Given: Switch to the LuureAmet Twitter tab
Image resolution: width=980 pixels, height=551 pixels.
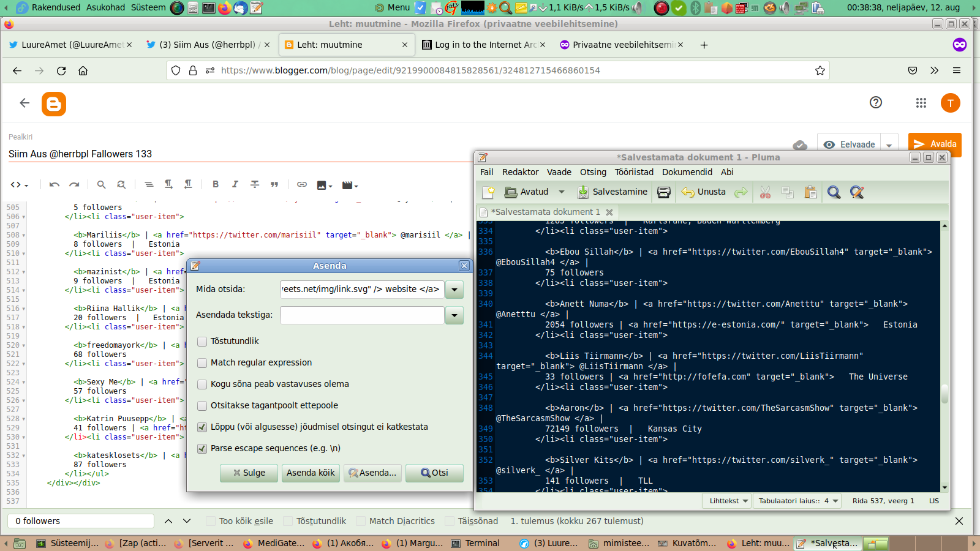Looking at the screenshot, I should point(70,45).
